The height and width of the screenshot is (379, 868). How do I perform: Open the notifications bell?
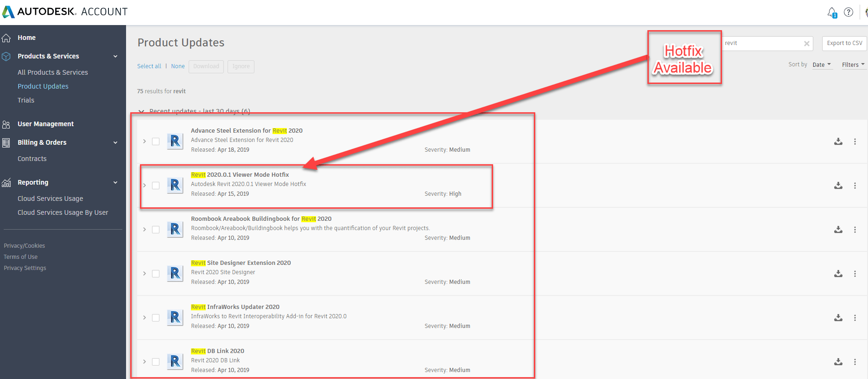[x=832, y=13]
